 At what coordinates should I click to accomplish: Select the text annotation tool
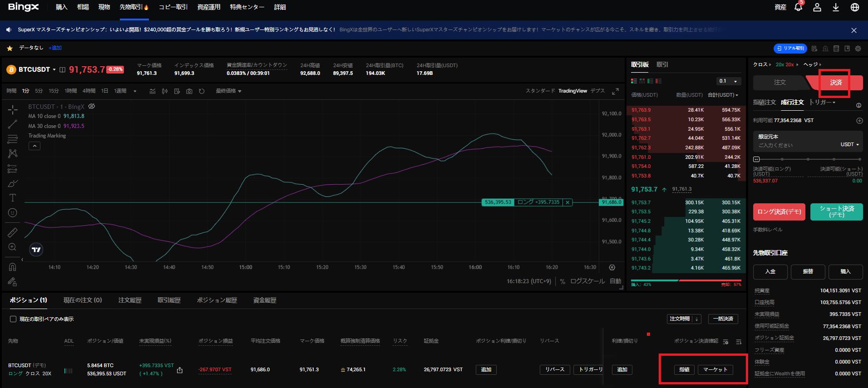click(13, 198)
